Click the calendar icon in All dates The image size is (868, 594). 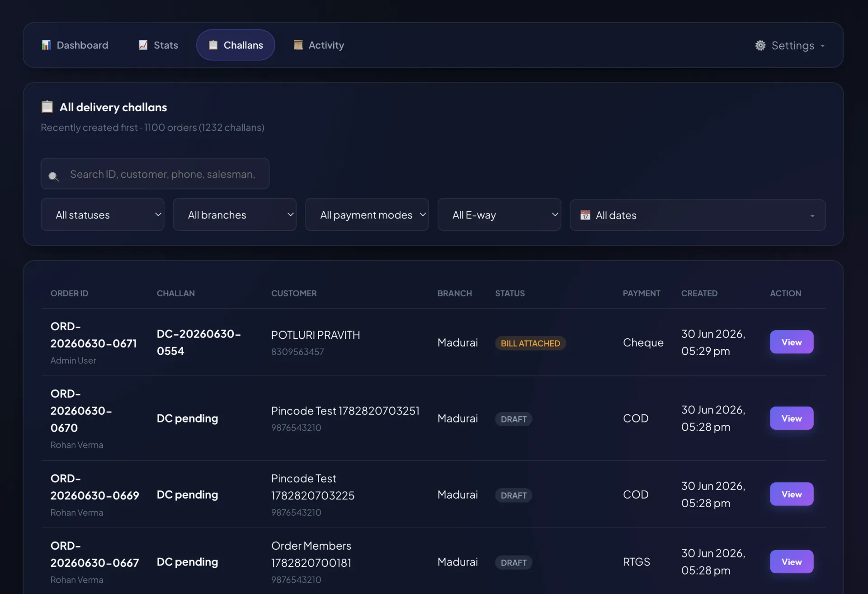(x=585, y=215)
